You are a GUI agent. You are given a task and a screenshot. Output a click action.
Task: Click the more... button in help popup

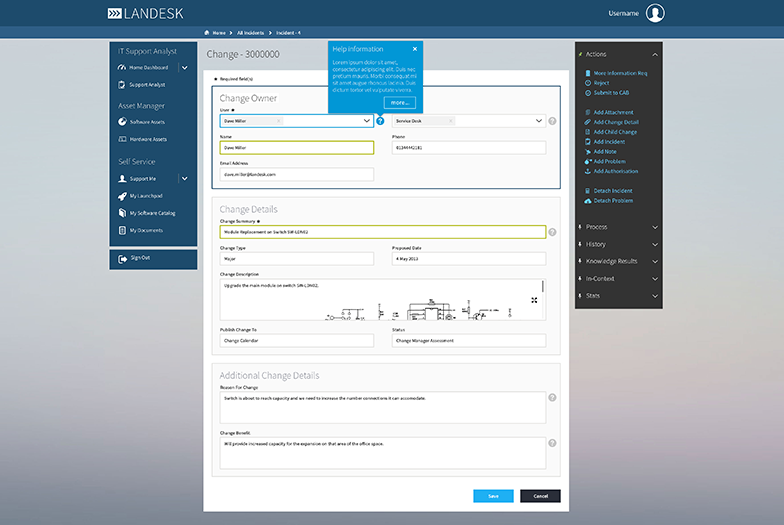pos(400,102)
